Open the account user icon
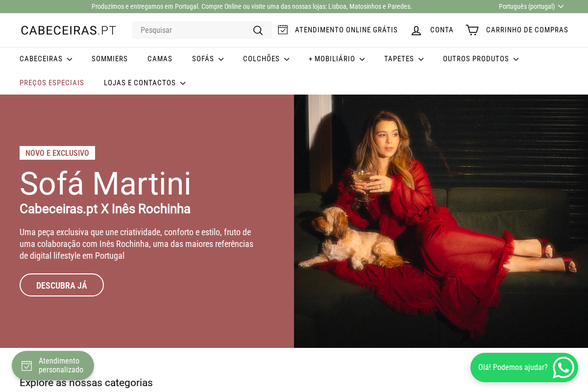Viewport: 588px width, 392px height. click(x=416, y=30)
